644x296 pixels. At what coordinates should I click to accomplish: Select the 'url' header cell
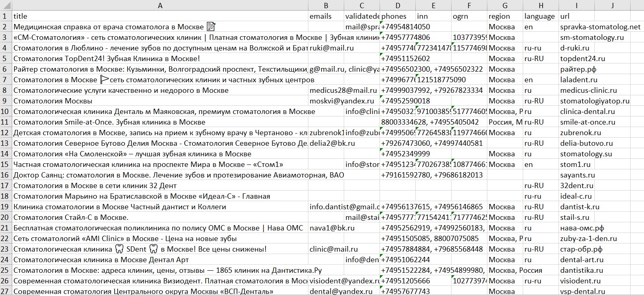pyautogui.click(x=576, y=16)
